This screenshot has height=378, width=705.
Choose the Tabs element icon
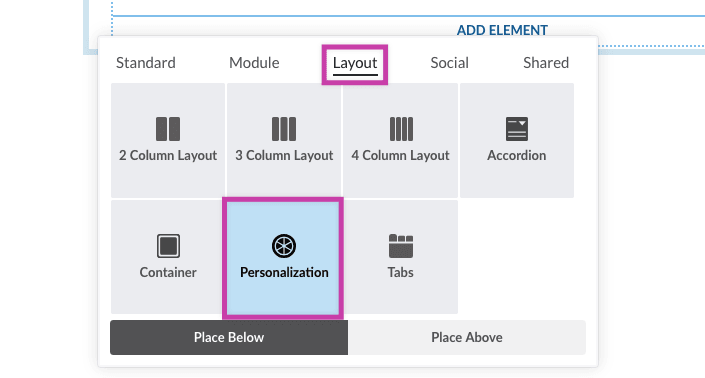tap(401, 246)
